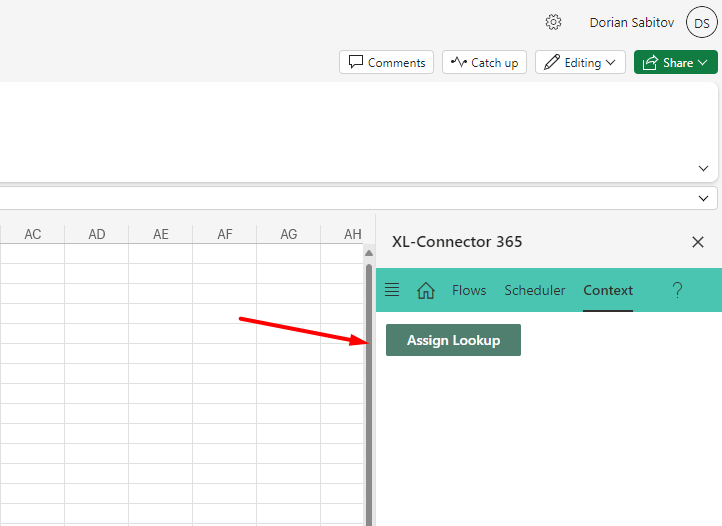This screenshot has width=722, height=526.
Task: Switch to the Context tab
Action: pyautogui.click(x=608, y=290)
